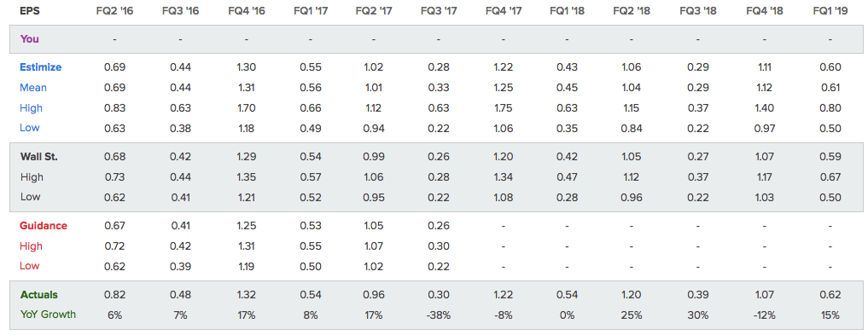The height and width of the screenshot is (335, 868).
Task: Click the Estimize Mean label
Action: (33, 87)
